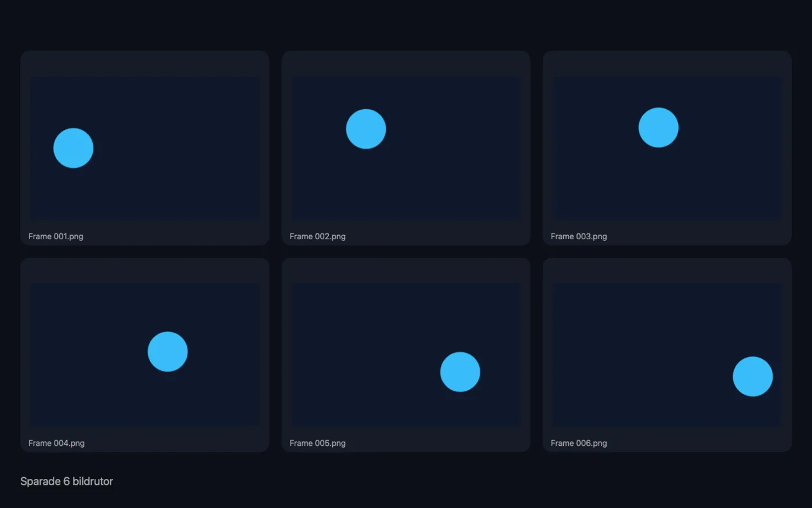Select the Frame 004.png preview image

pyautogui.click(x=145, y=355)
